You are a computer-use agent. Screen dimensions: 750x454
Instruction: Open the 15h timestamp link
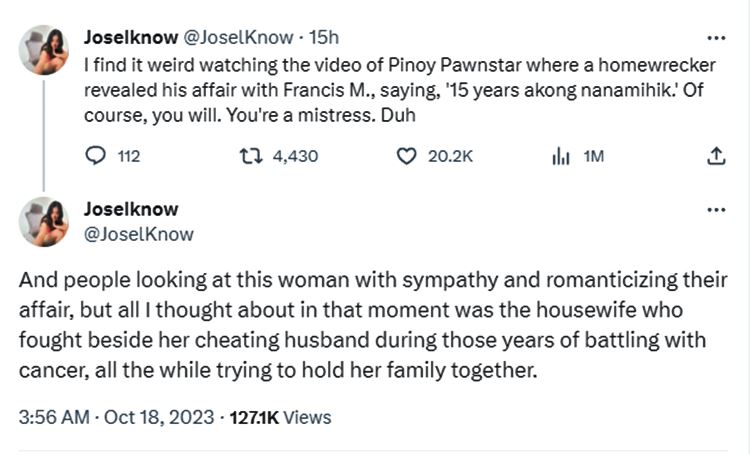(x=324, y=38)
